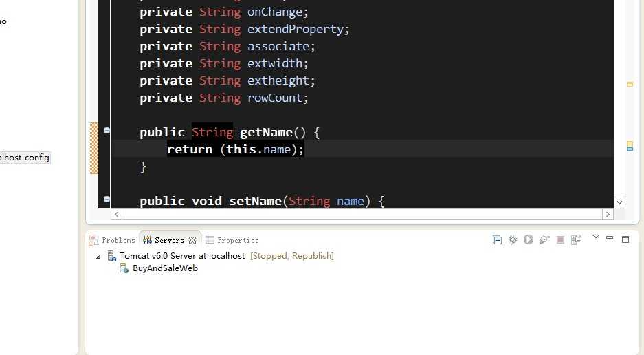644x355 pixels.
Task: Click on the extwidth field name
Action: point(275,63)
